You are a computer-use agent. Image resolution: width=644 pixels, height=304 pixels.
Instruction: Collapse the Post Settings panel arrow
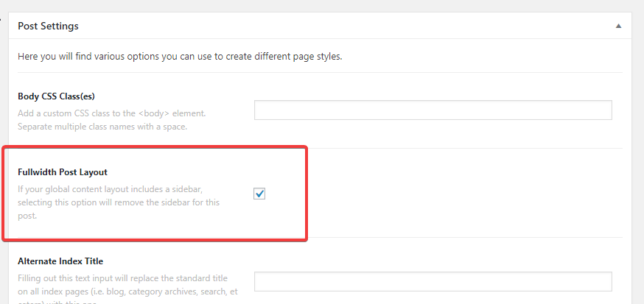(618, 26)
